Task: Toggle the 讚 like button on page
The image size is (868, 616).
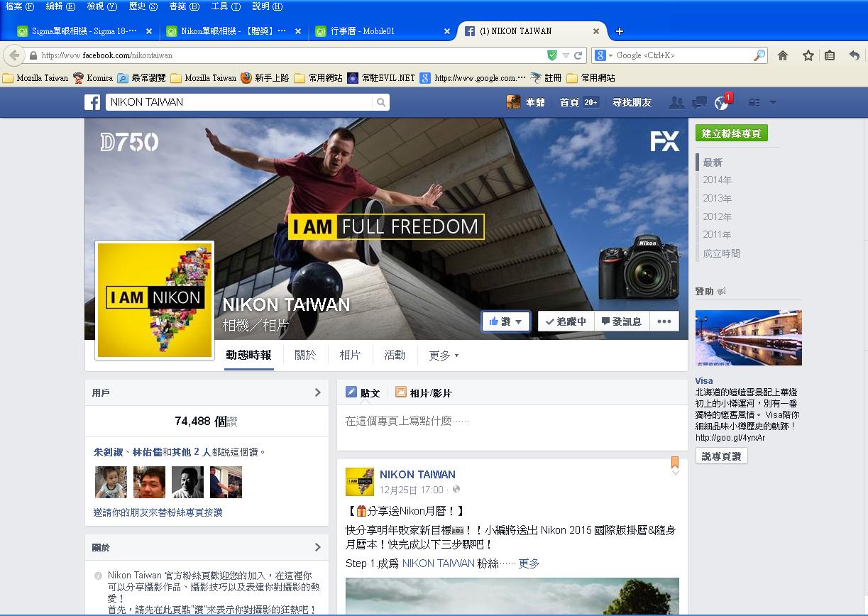Action: click(x=506, y=321)
